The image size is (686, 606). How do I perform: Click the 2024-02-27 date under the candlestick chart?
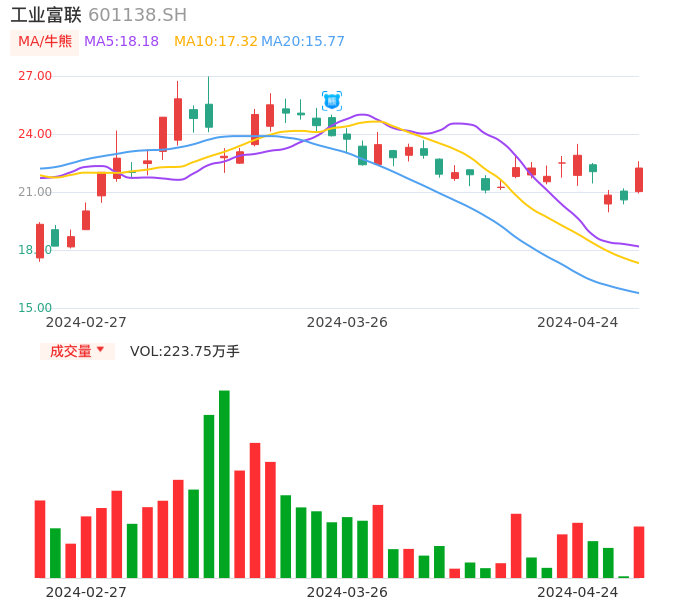(86, 322)
